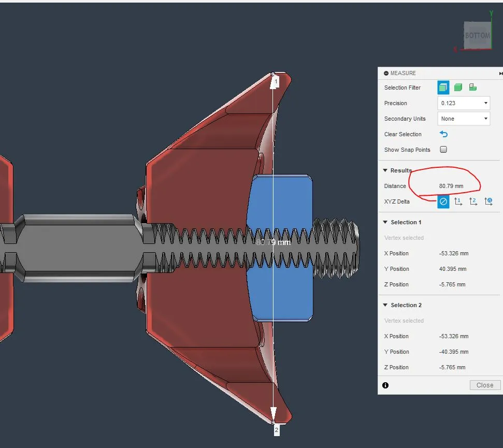Collapse the Results section
Image resolution: width=503 pixels, height=448 pixels.
click(x=385, y=170)
